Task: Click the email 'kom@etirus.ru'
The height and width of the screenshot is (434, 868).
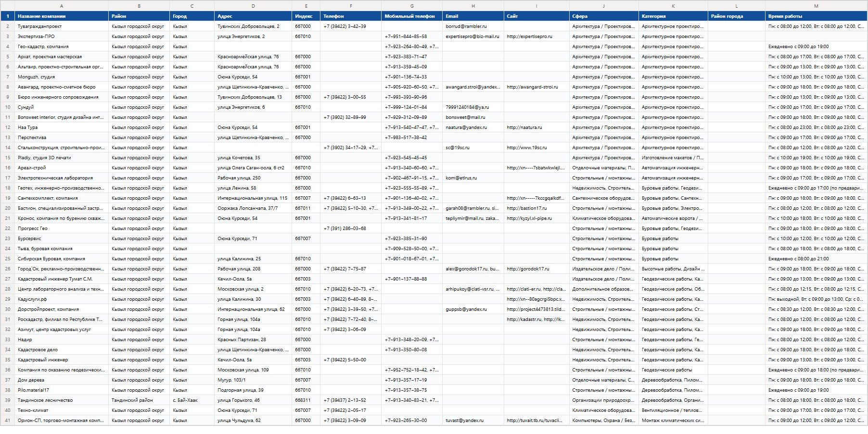Action: click(473, 178)
